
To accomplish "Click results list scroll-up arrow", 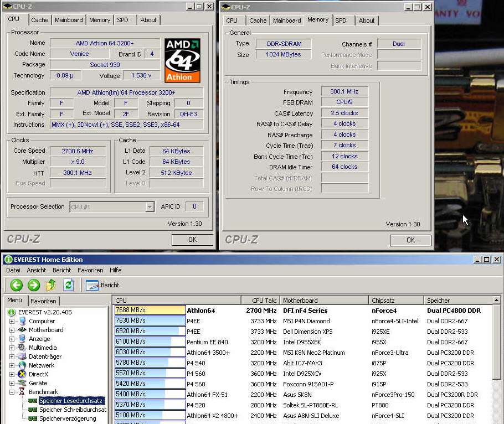I will point(496,301).
